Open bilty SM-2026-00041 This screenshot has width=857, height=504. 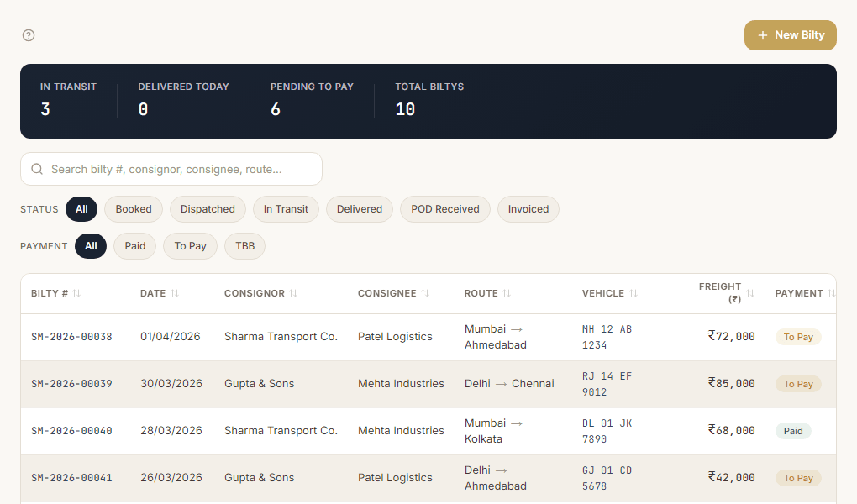(x=71, y=478)
